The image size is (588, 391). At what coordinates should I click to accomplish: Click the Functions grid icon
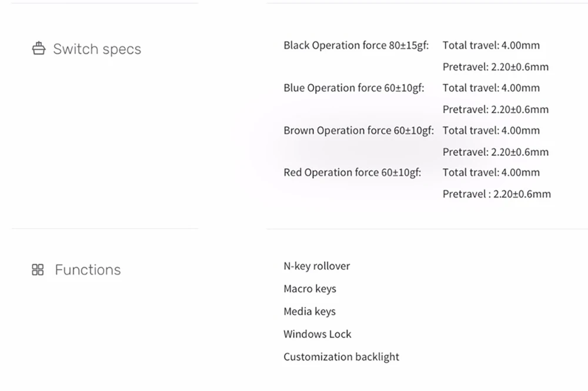[x=38, y=270]
